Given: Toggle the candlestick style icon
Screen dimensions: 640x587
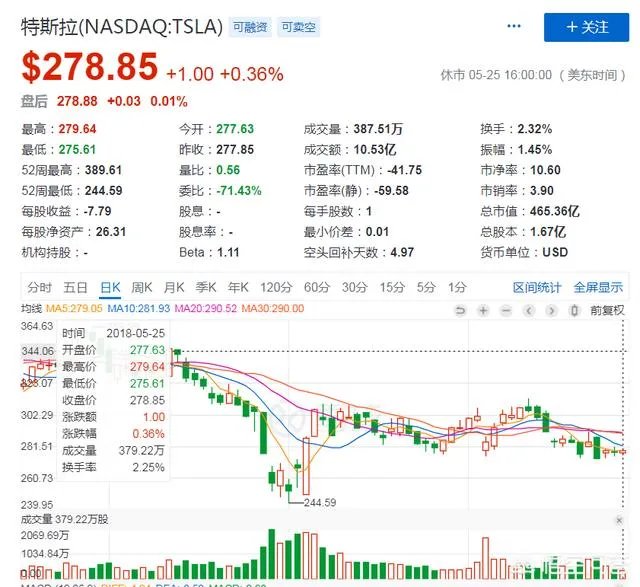Looking at the screenshot, I should tap(574, 311).
